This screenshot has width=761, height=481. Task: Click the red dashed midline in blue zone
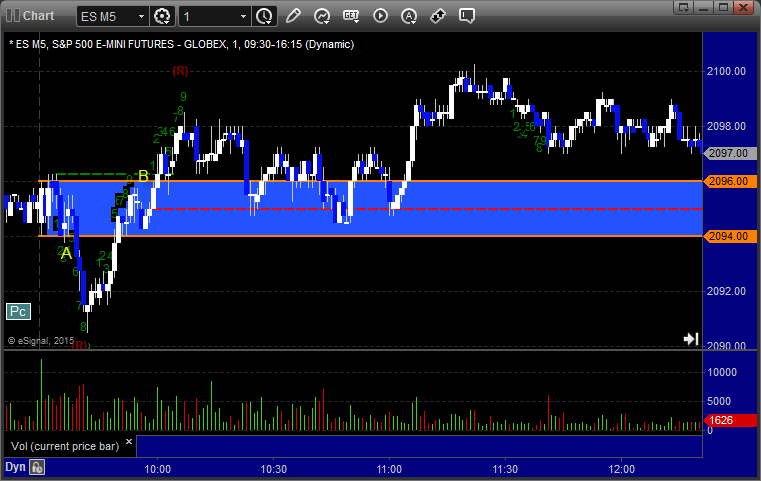point(427,209)
